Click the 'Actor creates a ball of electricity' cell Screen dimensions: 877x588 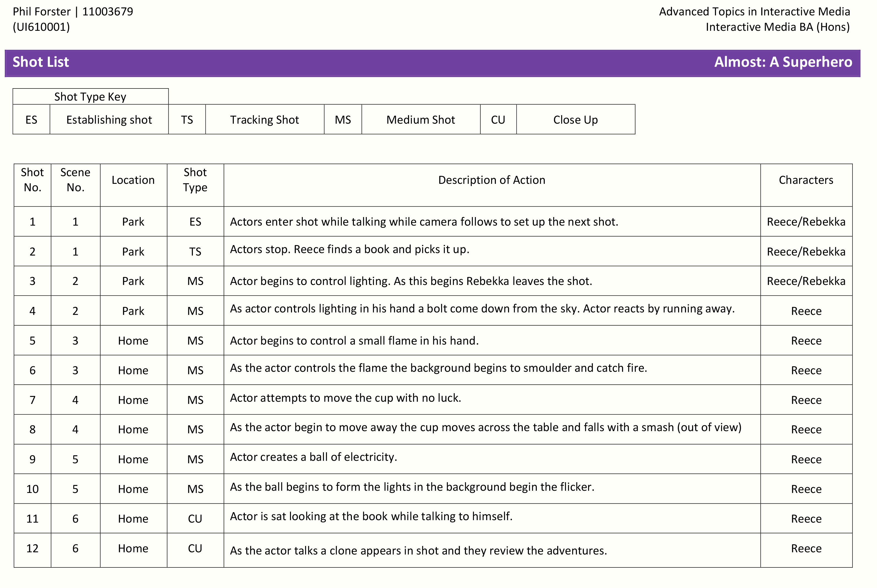[313, 457]
